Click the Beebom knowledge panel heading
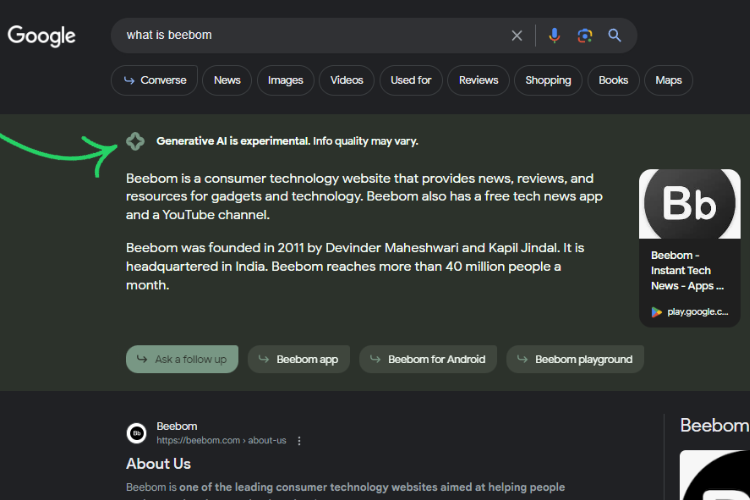This screenshot has height=500, width=750. click(x=715, y=425)
